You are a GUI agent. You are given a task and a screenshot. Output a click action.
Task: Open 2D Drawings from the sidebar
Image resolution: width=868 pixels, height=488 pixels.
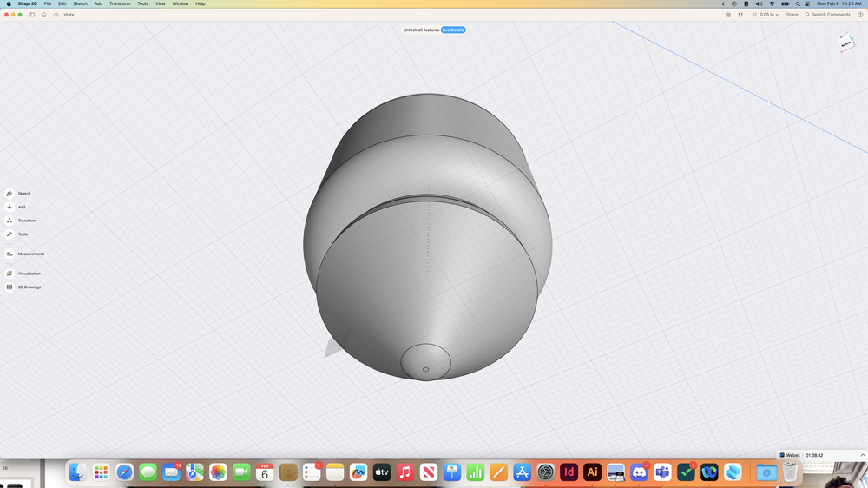click(x=23, y=287)
